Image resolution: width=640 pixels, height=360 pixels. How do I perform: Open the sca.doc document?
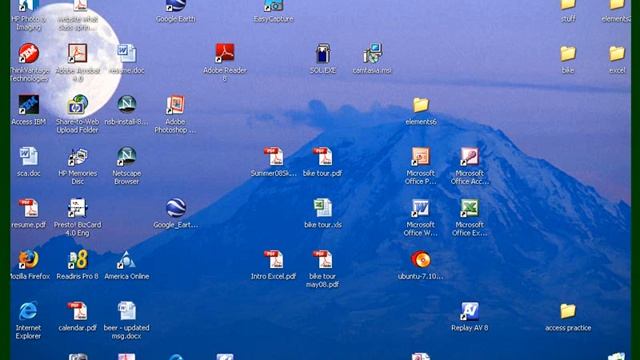[29, 156]
